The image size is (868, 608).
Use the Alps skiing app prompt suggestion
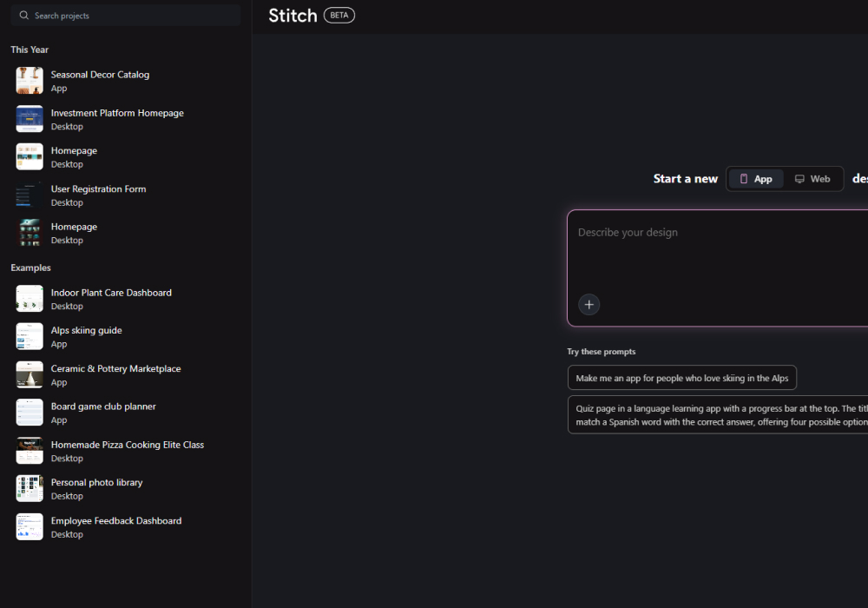click(681, 378)
